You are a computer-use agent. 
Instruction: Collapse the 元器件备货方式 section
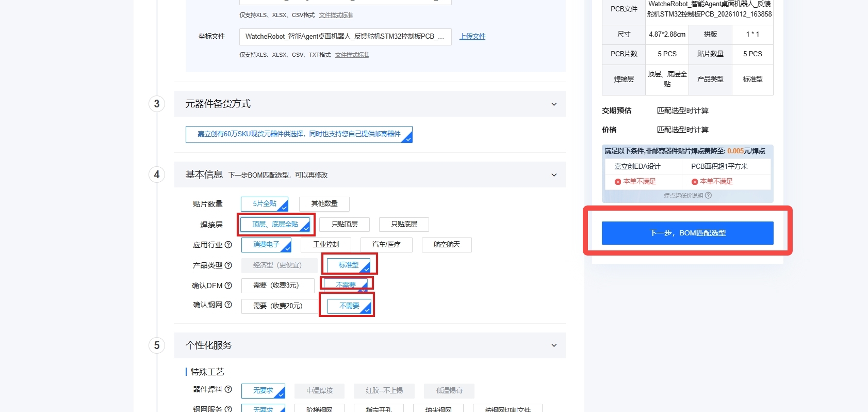click(x=554, y=104)
